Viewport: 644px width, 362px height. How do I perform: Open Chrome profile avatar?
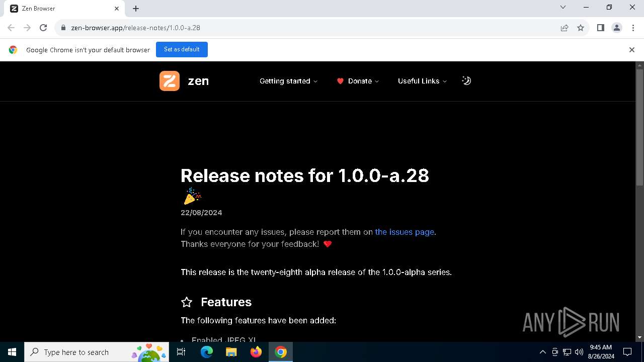point(617,28)
